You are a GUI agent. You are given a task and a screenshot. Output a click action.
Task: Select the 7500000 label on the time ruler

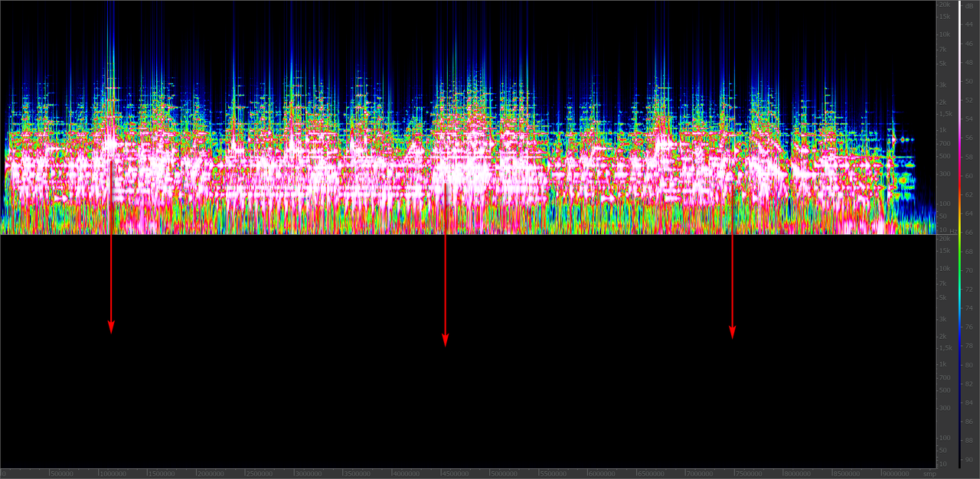coord(748,474)
